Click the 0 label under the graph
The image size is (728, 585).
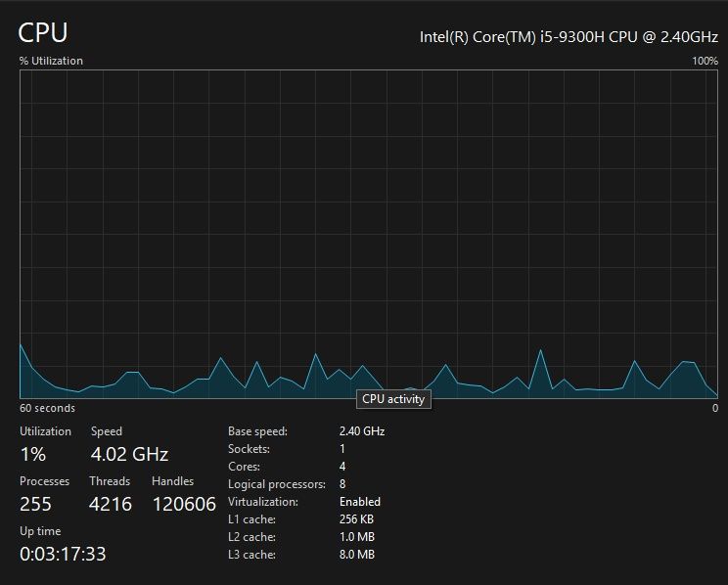715,408
